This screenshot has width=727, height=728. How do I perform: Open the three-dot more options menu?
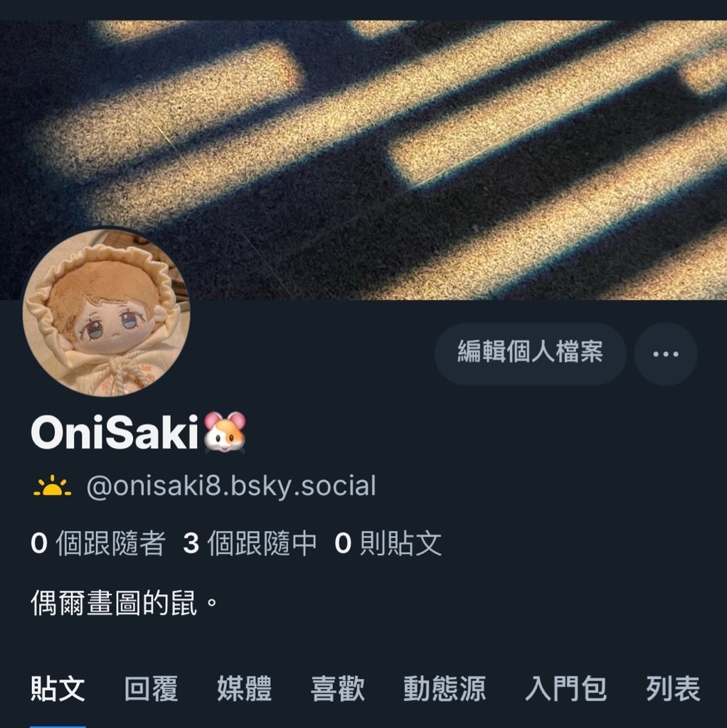665,354
